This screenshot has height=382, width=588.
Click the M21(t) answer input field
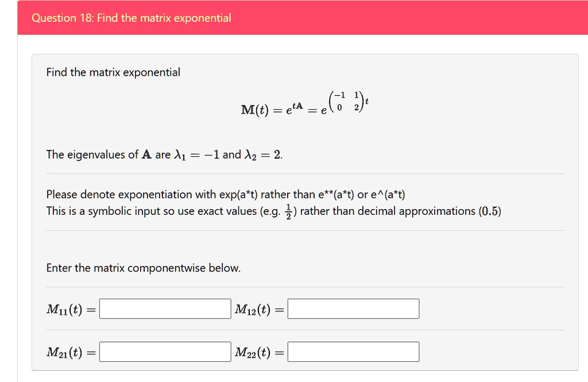(x=165, y=352)
